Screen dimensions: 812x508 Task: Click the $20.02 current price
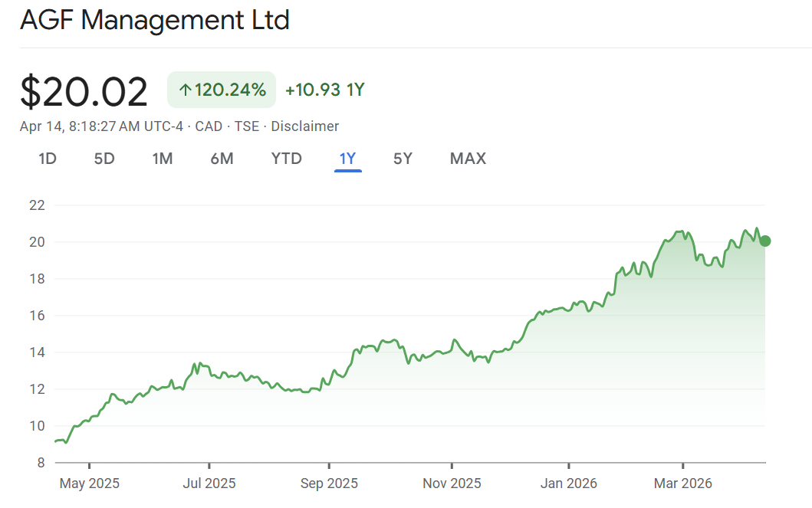tap(84, 92)
